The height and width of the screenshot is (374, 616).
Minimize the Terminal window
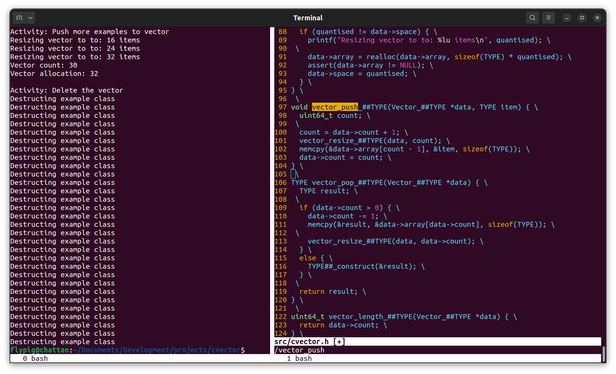(x=566, y=18)
